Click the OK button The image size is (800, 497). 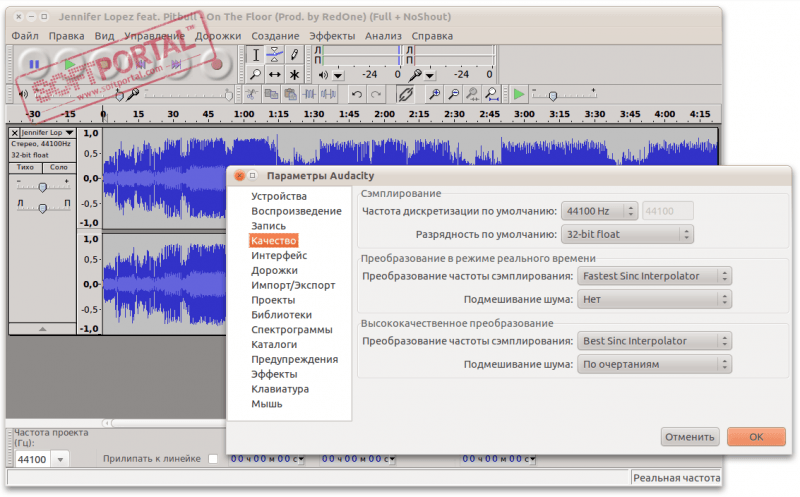[756, 437]
